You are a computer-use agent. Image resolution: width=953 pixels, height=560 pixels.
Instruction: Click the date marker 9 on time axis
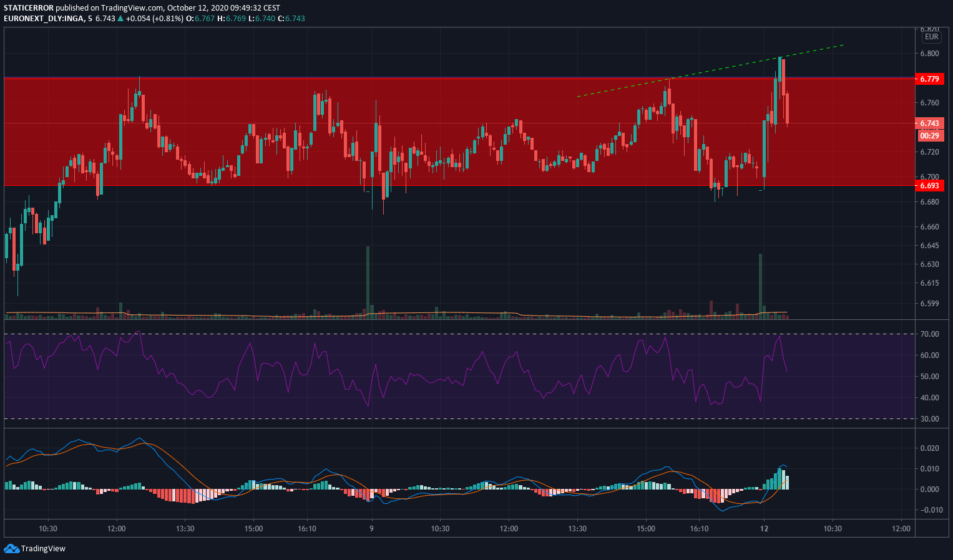[371, 529]
